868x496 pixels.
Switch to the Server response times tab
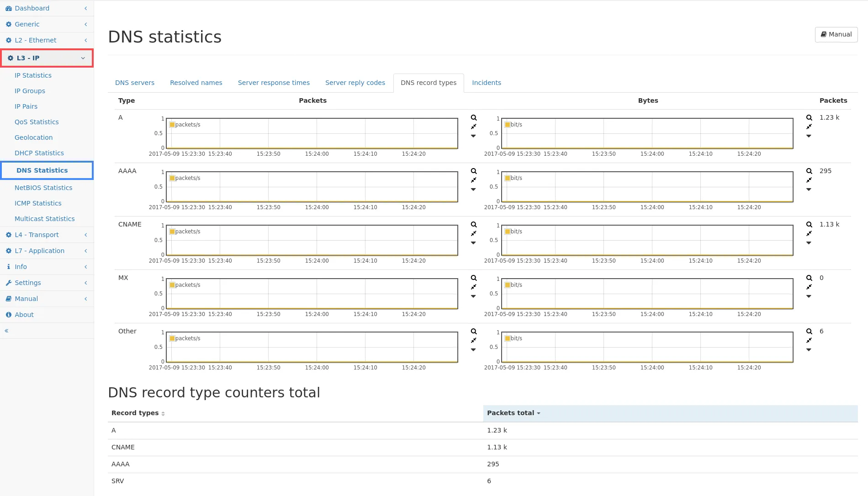(274, 83)
